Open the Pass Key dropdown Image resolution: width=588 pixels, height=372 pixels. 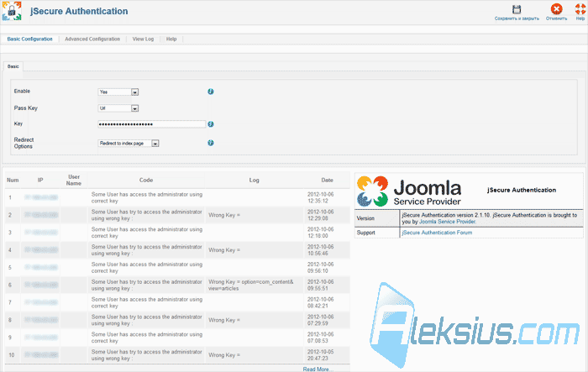118,108
